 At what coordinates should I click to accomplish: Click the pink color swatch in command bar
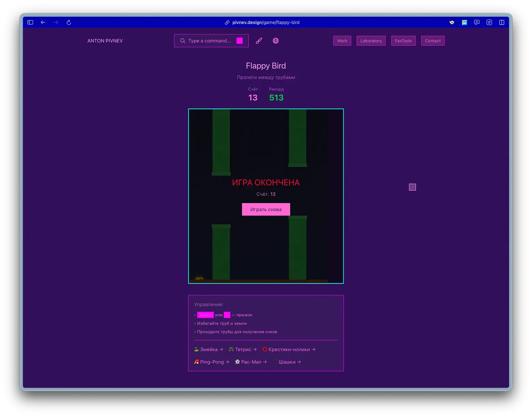(239, 41)
